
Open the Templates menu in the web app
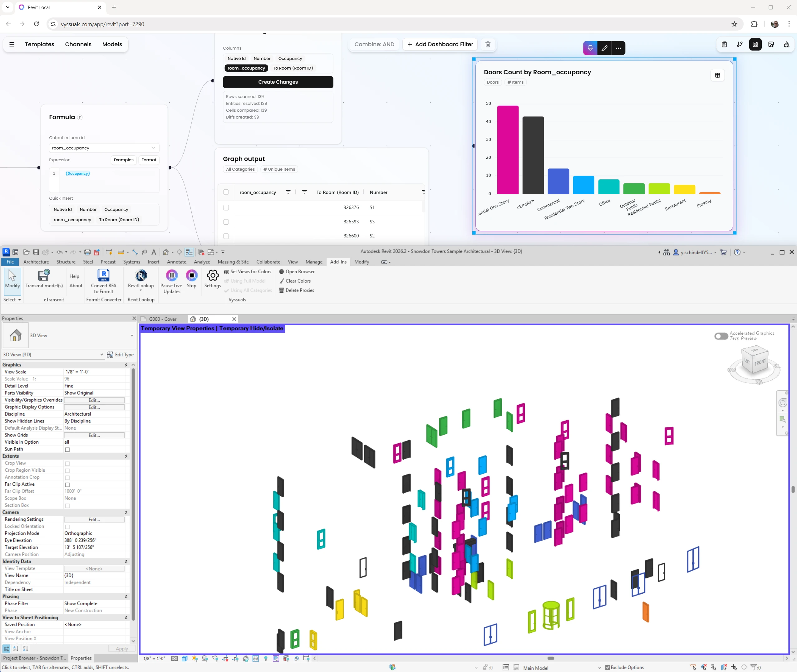pyautogui.click(x=39, y=44)
